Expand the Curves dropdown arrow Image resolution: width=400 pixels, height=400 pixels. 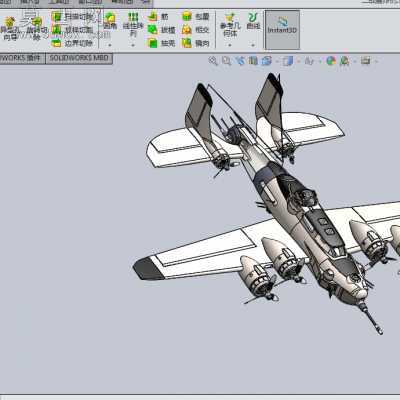click(253, 45)
